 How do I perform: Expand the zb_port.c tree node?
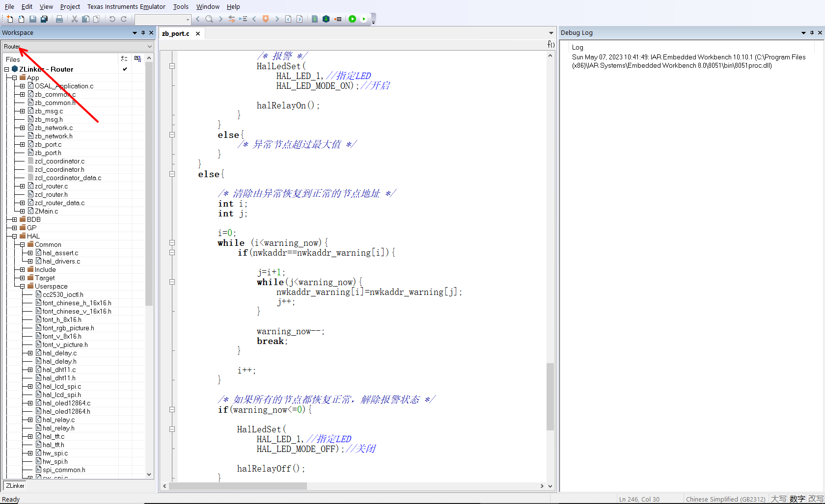(22, 144)
